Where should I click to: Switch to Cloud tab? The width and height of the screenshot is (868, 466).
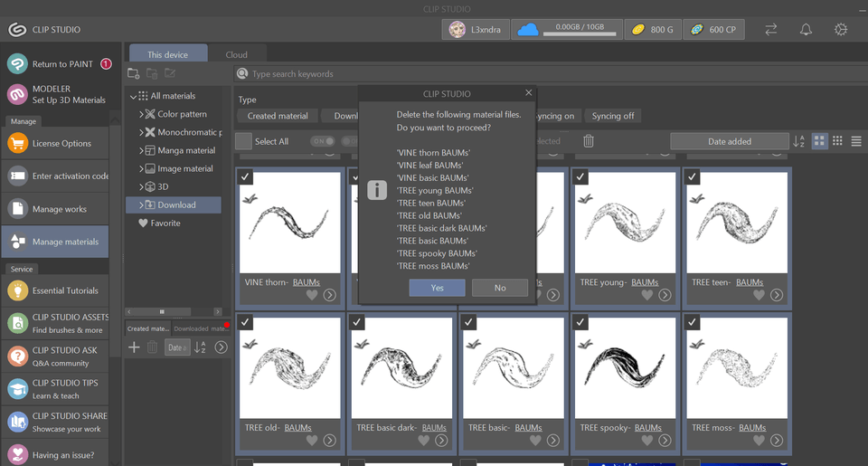click(236, 54)
